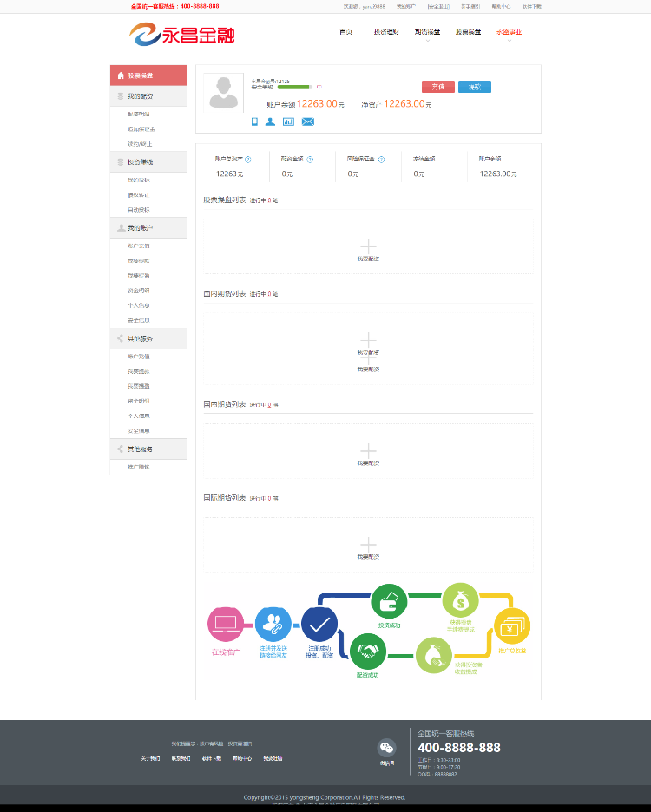Screen dimensions: 651x812
Task: Open 期货操盘 in the main navigation
Action: (x=428, y=32)
